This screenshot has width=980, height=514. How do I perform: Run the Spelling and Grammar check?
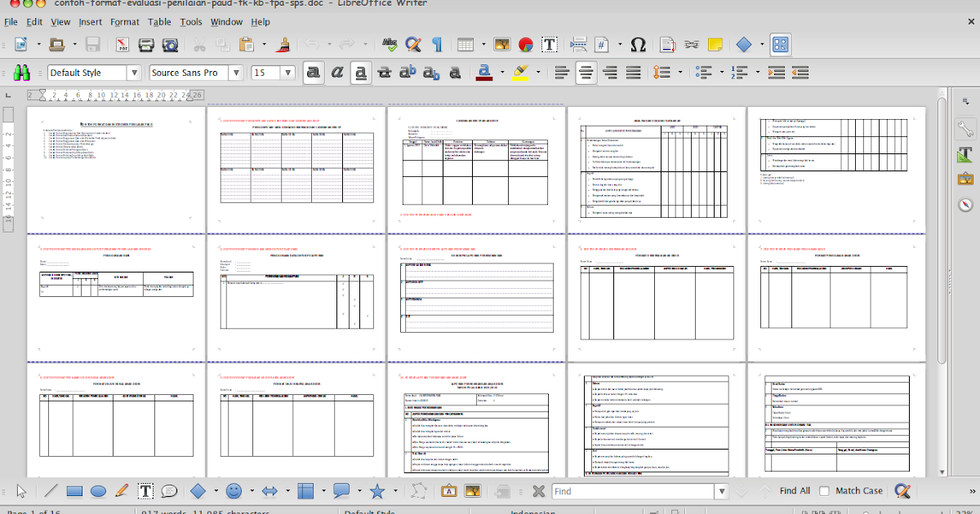(390, 44)
